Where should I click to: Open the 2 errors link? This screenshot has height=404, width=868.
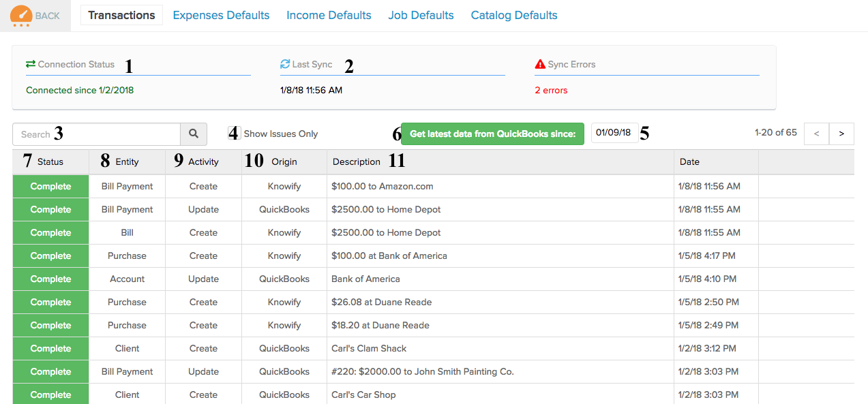click(x=551, y=89)
